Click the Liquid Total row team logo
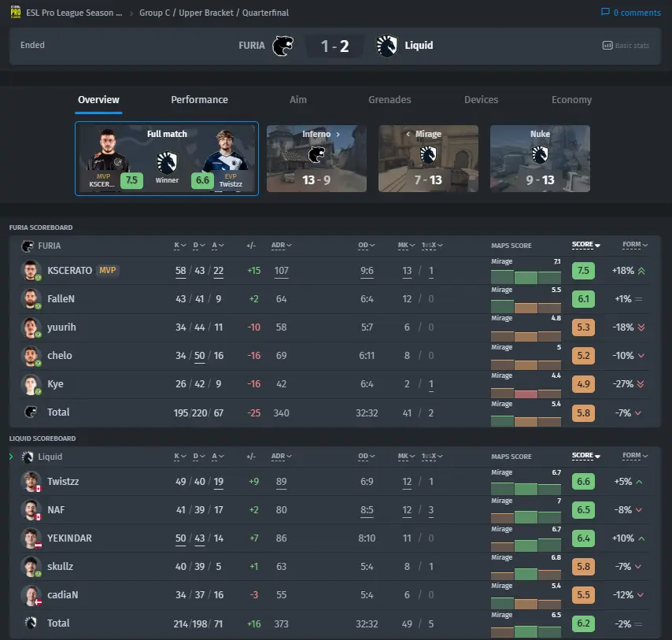Viewport: 672px width, 640px height. coord(31,623)
